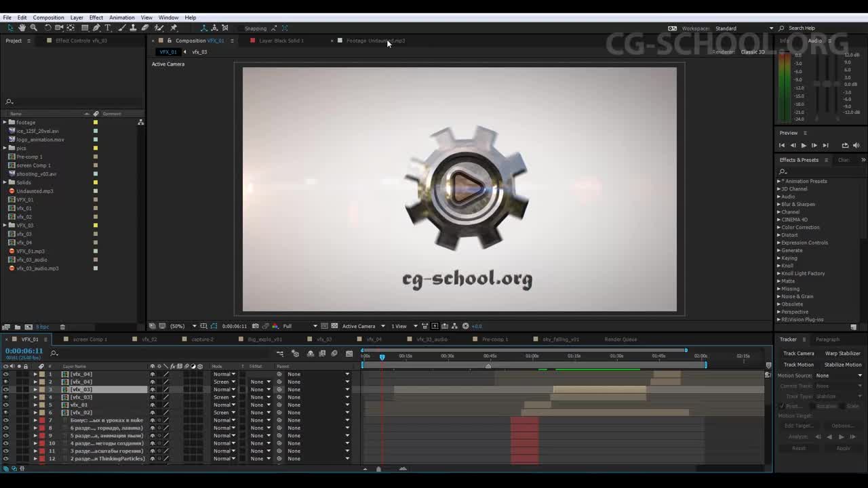The width and height of the screenshot is (868, 488).
Task: Expand layer 3 [vfx_03] properties triangle
Action: (35, 390)
